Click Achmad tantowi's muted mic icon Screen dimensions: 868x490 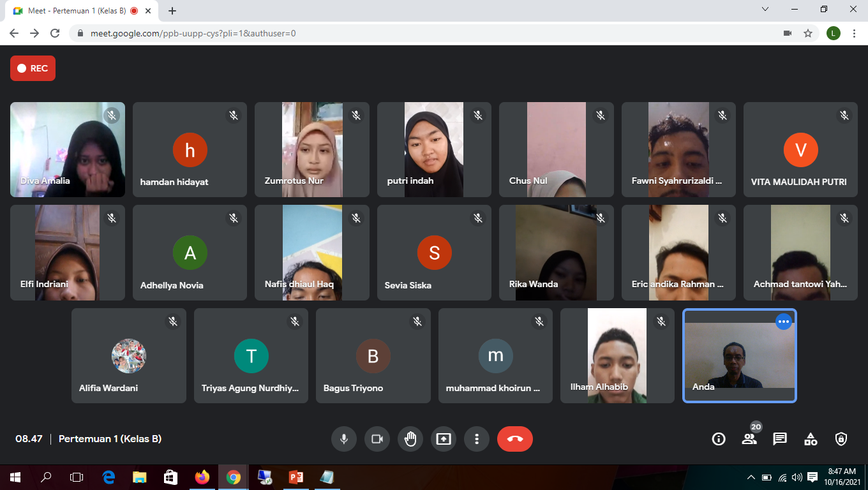click(844, 218)
